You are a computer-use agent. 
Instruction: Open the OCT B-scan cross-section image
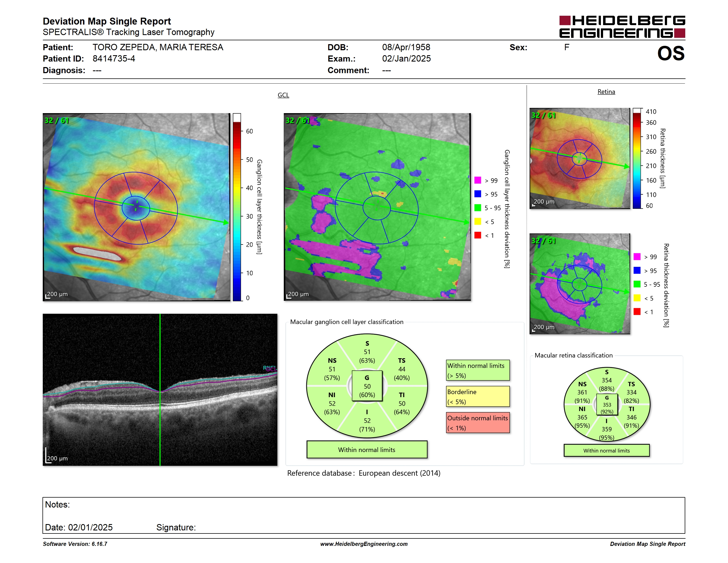160,390
